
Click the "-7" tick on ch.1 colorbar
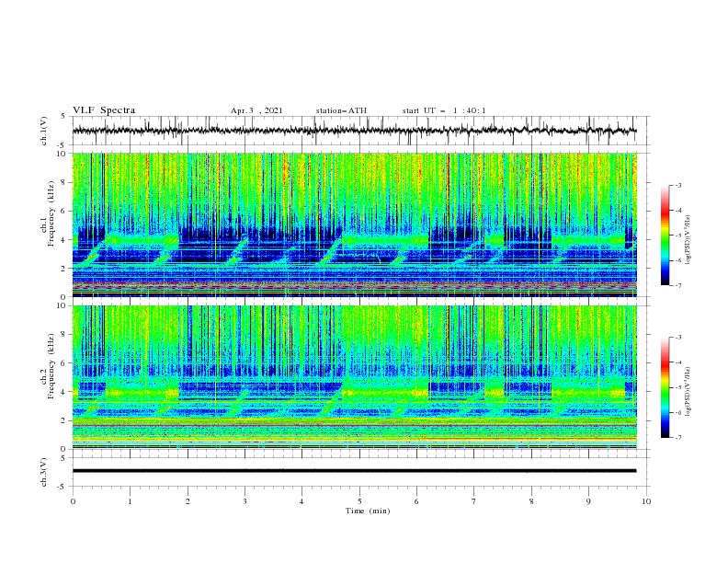pos(678,285)
